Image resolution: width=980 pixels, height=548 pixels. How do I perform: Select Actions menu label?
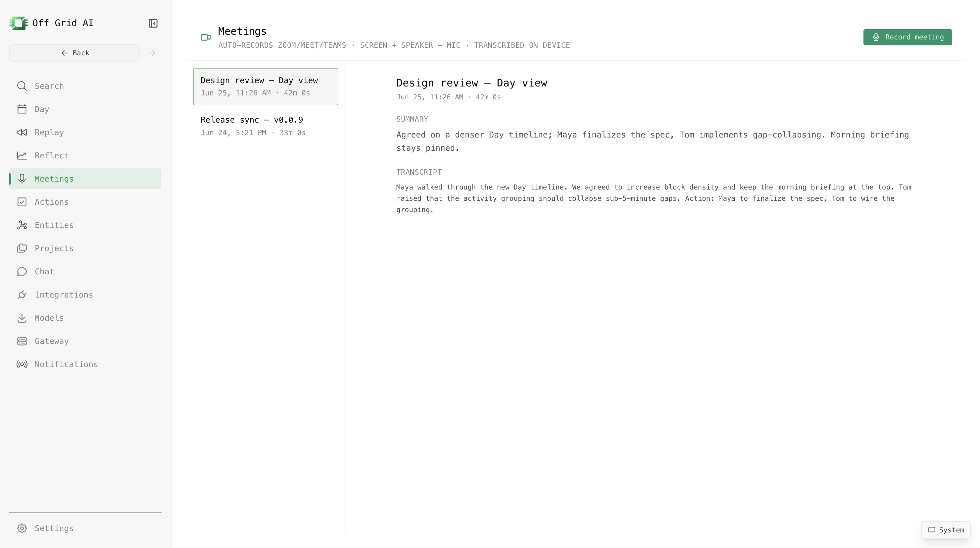point(52,202)
